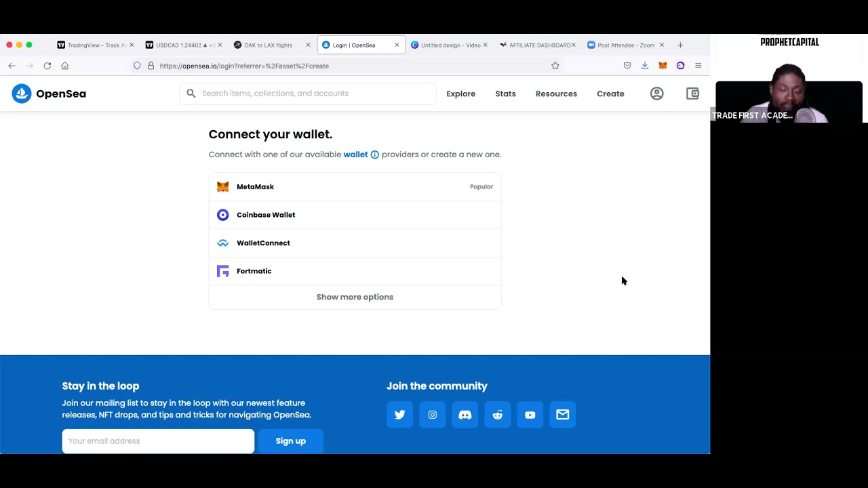Switch to AFFILIATE DASHBOARD tab

click(x=536, y=45)
